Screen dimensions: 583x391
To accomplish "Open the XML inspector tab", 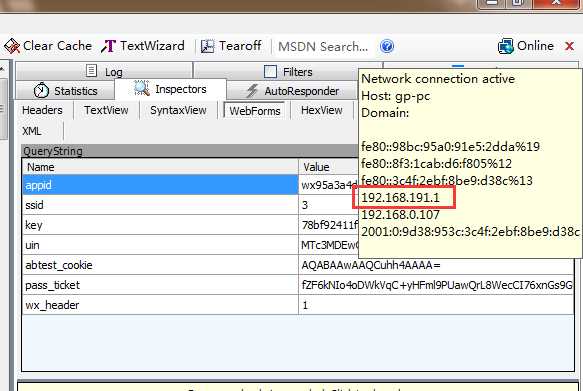I will [x=32, y=131].
